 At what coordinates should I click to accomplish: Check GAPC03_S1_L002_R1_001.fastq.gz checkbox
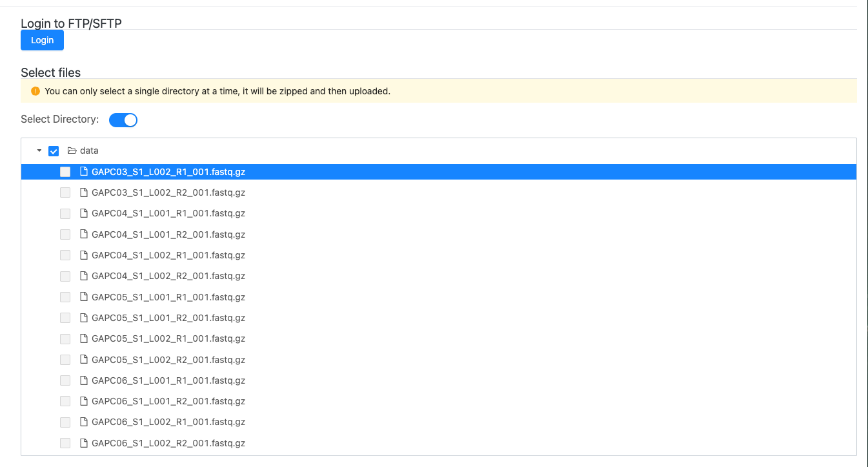pos(65,172)
